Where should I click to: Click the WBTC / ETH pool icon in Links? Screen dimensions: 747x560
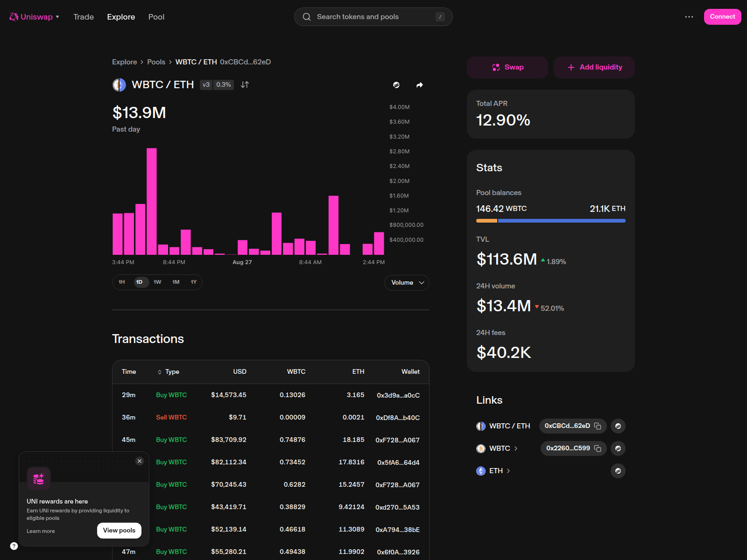tap(481, 426)
